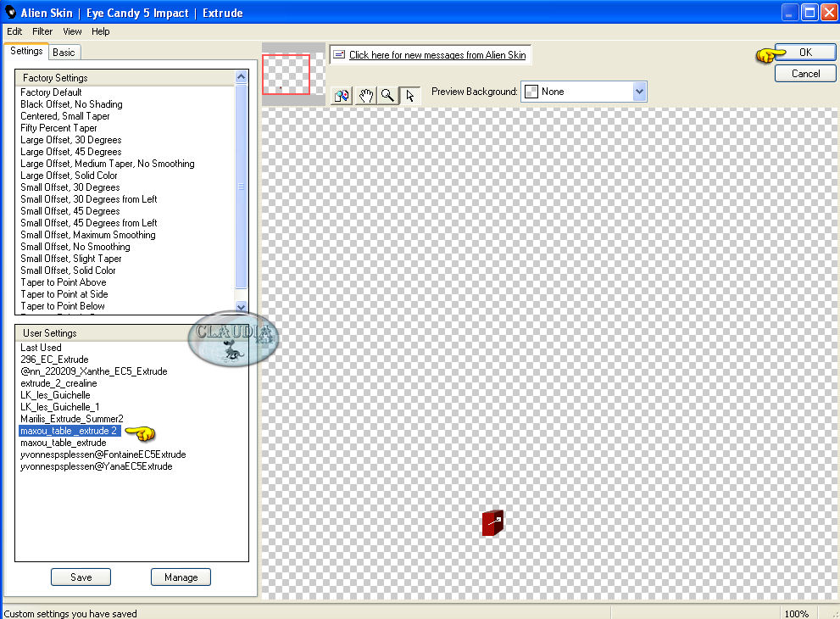Select Large Offset, Solid Color preset
The width and height of the screenshot is (840, 619).
pos(69,176)
